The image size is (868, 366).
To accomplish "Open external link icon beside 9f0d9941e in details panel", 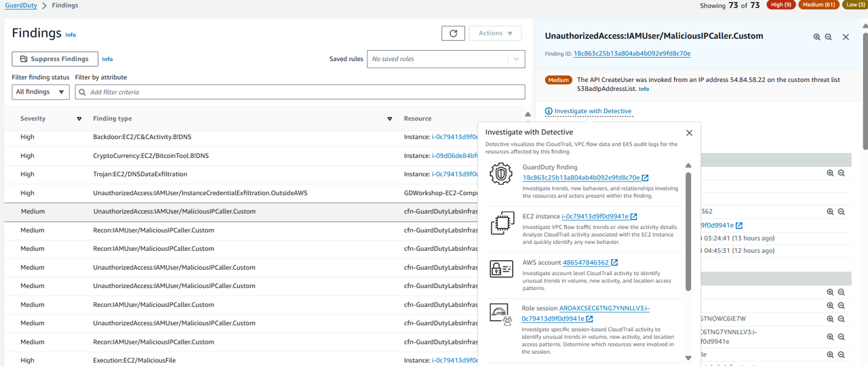I will (x=739, y=226).
